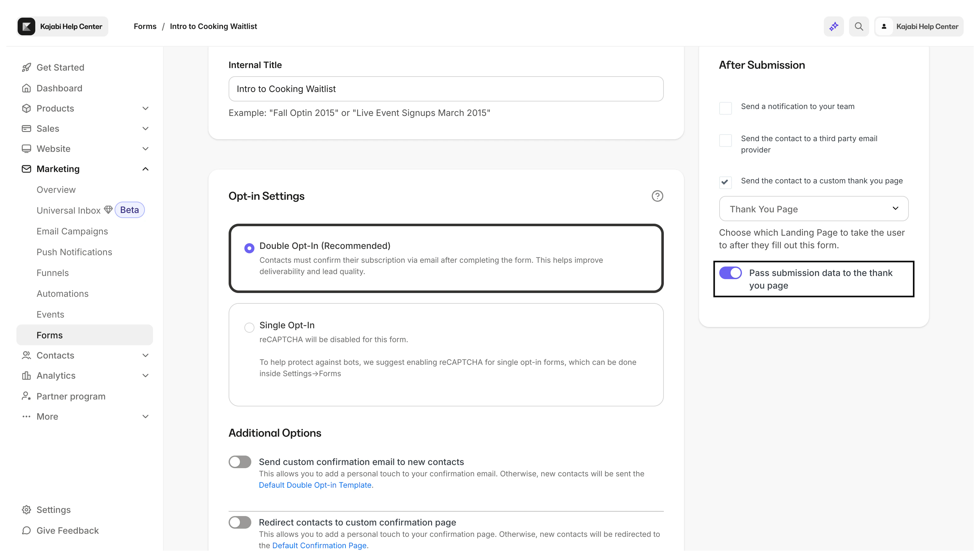The width and height of the screenshot is (980, 557).
Task: Click the search magnifier icon in the top bar
Action: [x=859, y=26]
